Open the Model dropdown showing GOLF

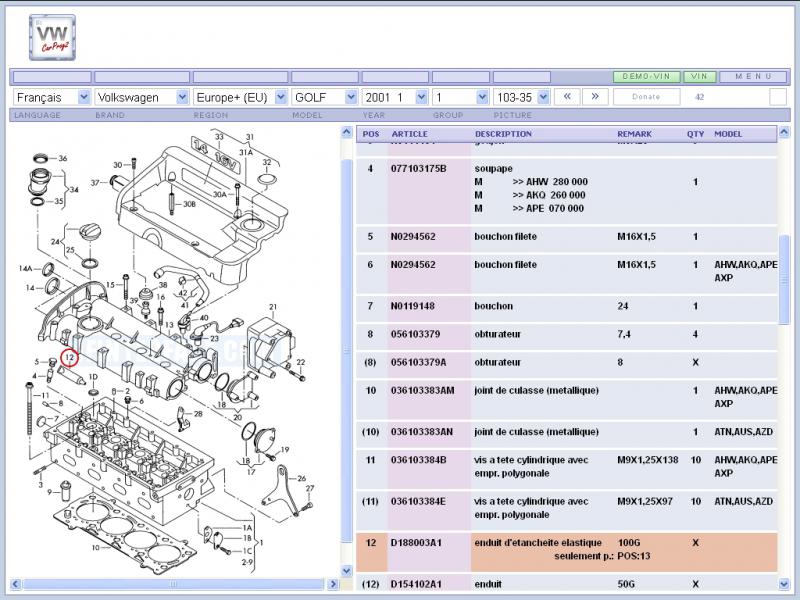click(x=324, y=97)
